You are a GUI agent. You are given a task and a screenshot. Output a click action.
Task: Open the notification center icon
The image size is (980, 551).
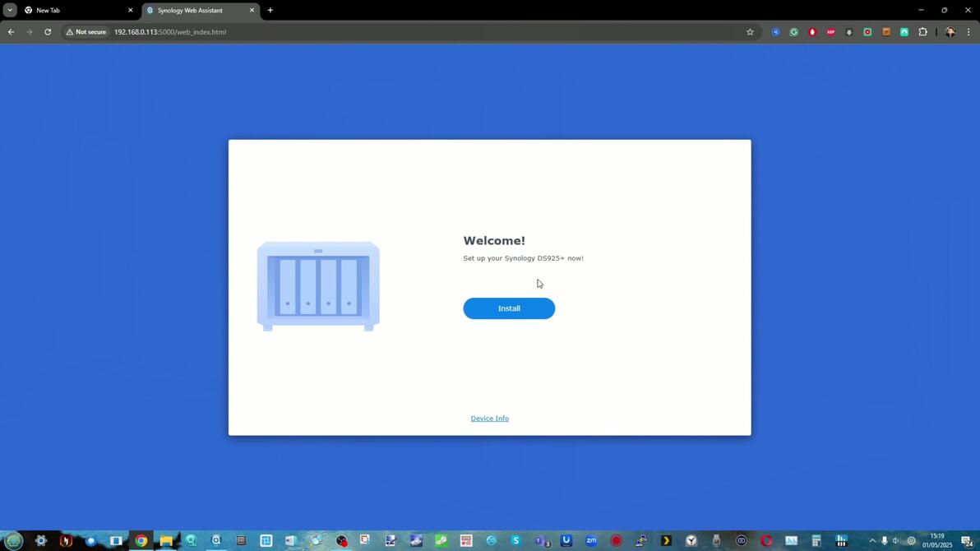coord(967,540)
